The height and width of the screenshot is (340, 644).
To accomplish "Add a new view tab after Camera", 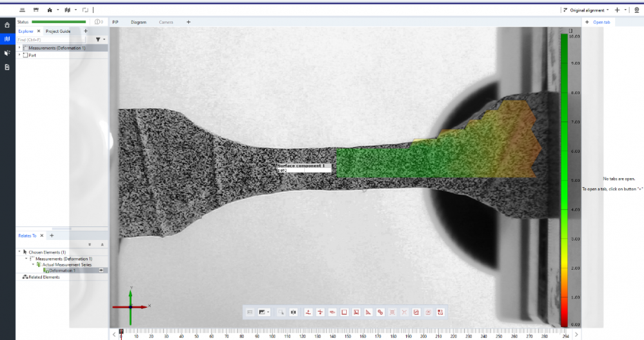I will [188, 22].
